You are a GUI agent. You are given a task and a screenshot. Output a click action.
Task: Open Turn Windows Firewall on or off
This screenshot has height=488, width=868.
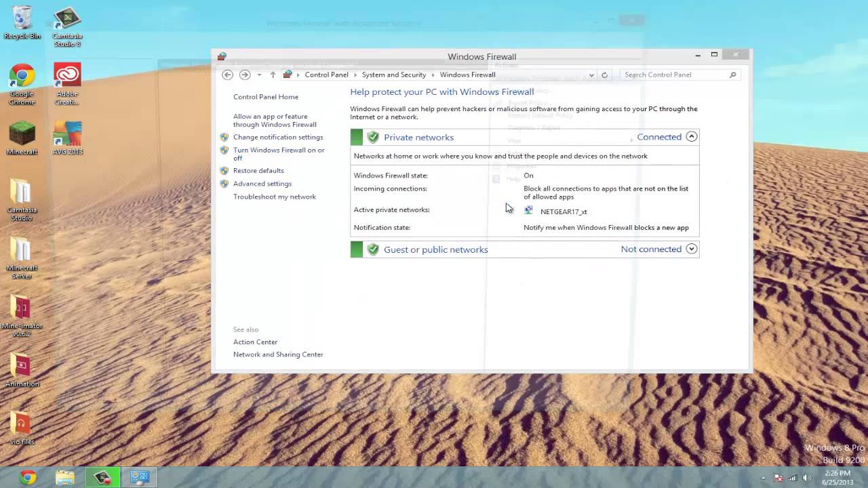coord(279,154)
